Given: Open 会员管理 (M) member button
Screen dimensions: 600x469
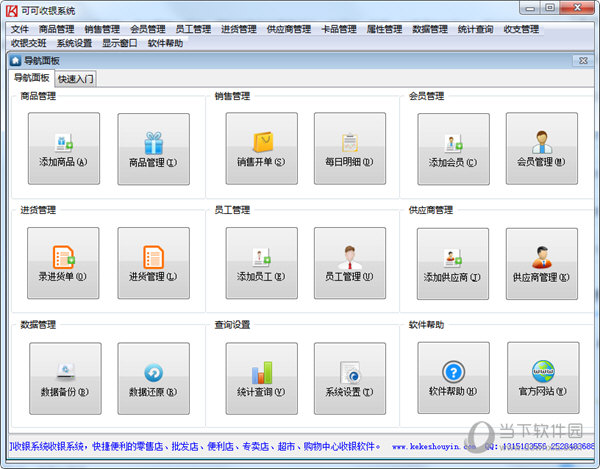Looking at the screenshot, I should click(542, 148).
